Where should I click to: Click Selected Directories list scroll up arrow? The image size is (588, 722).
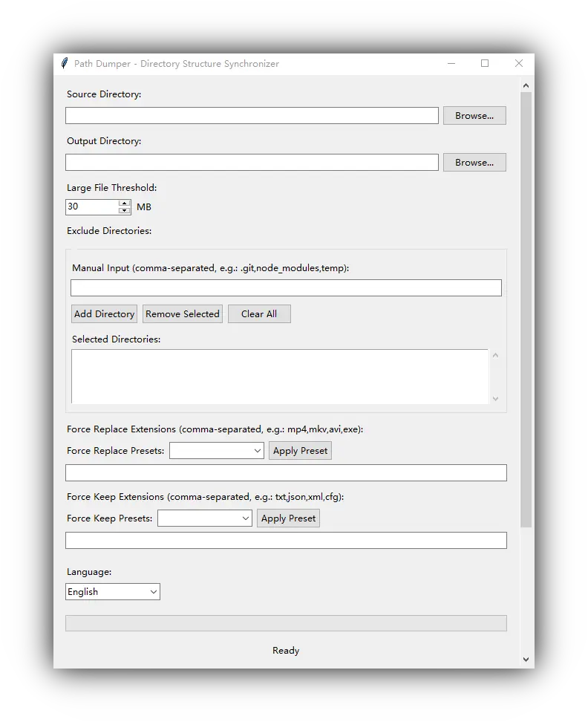[x=495, y=355]
